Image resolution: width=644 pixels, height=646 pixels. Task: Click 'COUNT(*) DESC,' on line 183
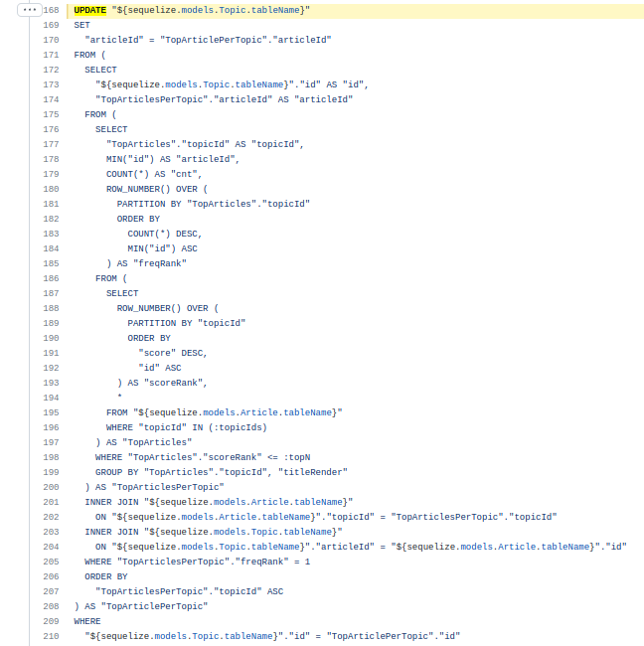coord(165,234)
